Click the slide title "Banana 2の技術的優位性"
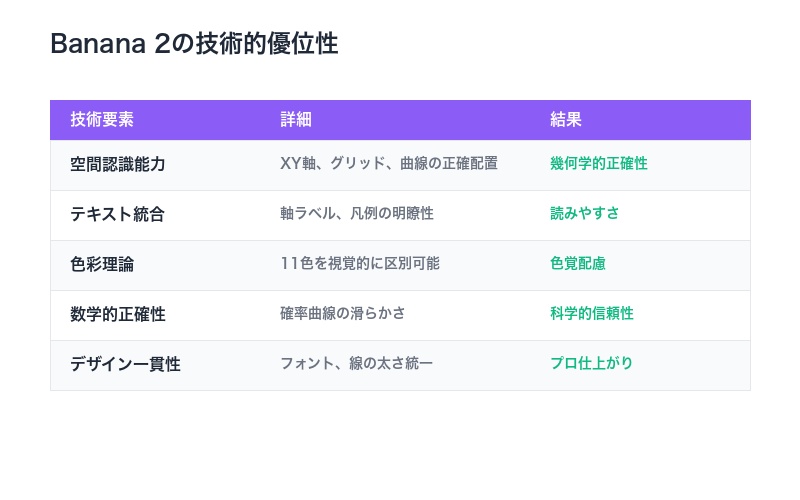The width and height of the screenshot is (800, 500). coord(194,45)
